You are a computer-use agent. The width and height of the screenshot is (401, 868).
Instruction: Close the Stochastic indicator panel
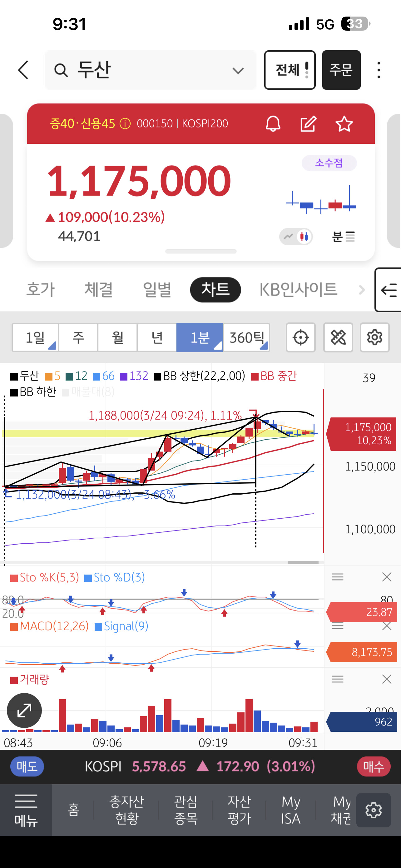tap(387, 577)
